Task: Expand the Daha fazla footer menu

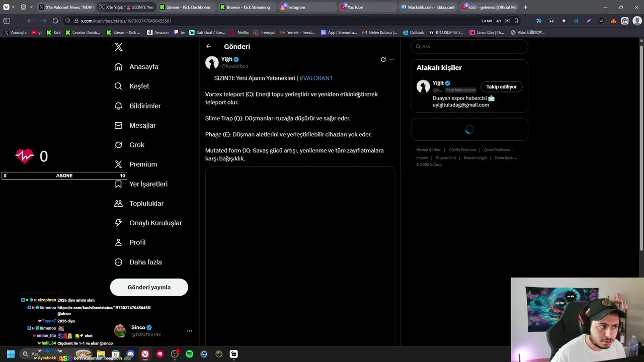Action: 505,158
